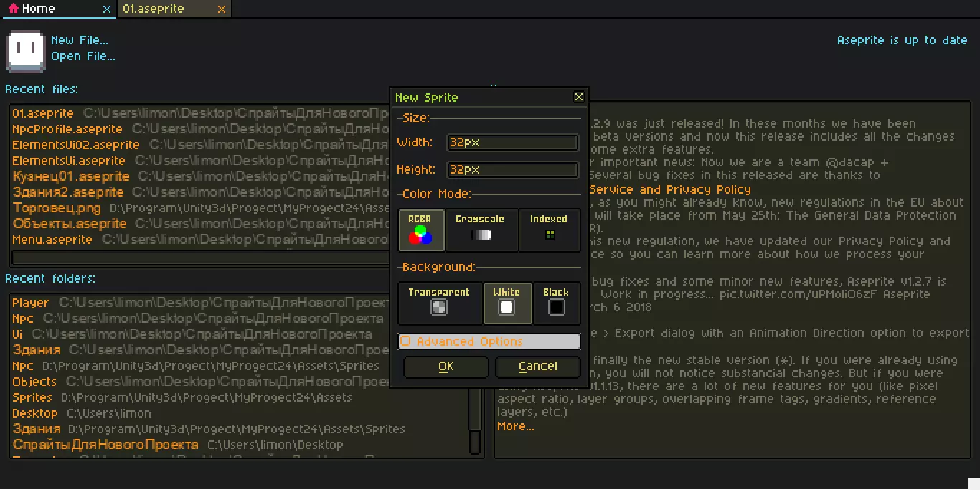
Task: Switch to the 01.aseprite tab
Action: (173, 9)
